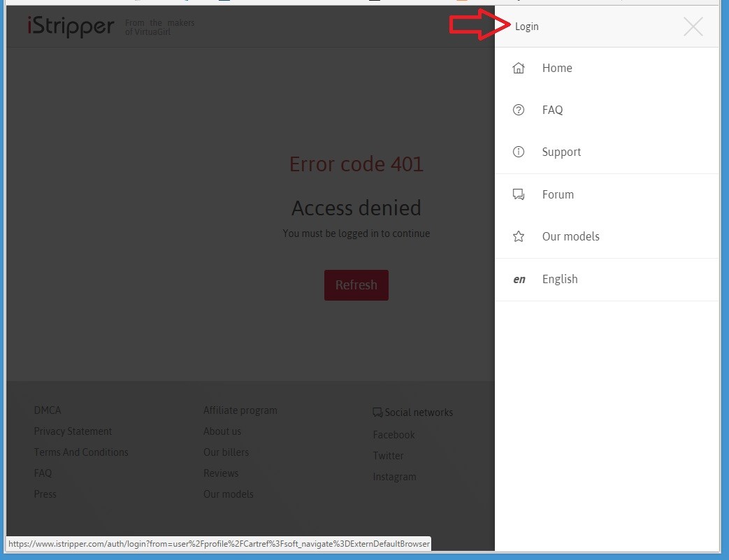
Task: Open Reviews footer link
Action: [221, 473]
